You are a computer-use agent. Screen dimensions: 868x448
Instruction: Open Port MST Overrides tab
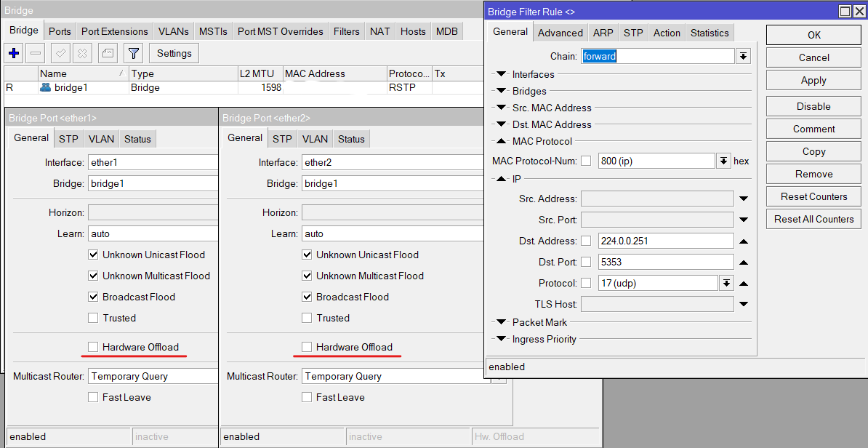coord(280,31)
